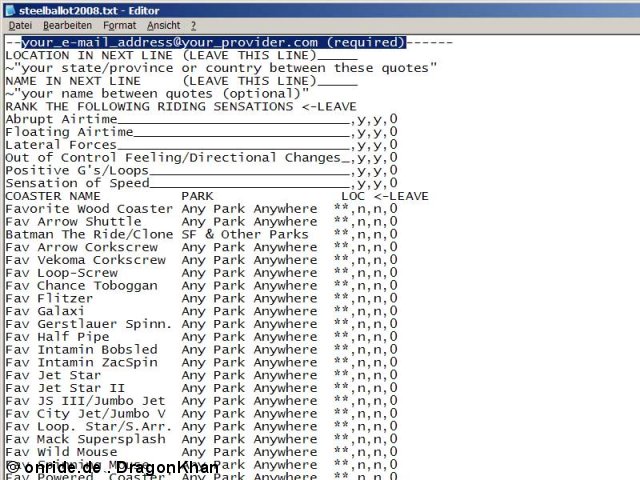Click the 'Fav Wild Mouse' entry
Viewport: 640px width, 480px height.
point(61,452)
